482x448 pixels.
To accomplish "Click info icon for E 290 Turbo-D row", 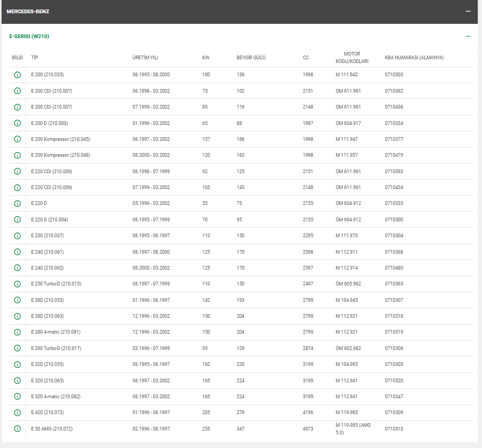I will pyautogui.click(x=17, y=348).
